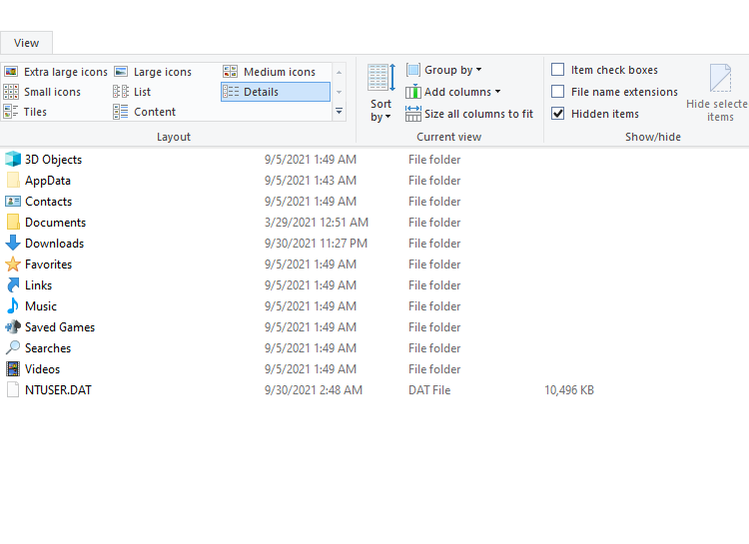Select the Documents folder name
749x544 pixels.
coord(55,223)
